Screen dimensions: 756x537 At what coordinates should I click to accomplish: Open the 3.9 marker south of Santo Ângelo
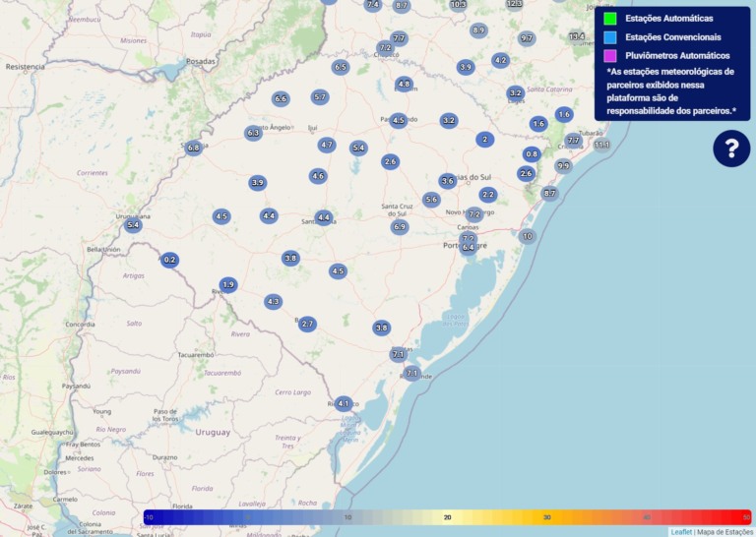click(258, 183)
